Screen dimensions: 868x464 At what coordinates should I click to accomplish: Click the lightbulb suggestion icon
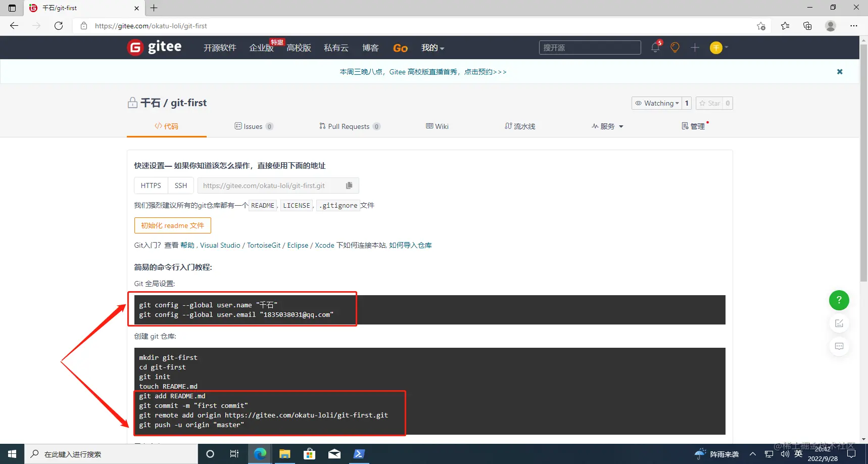(674, 47)
